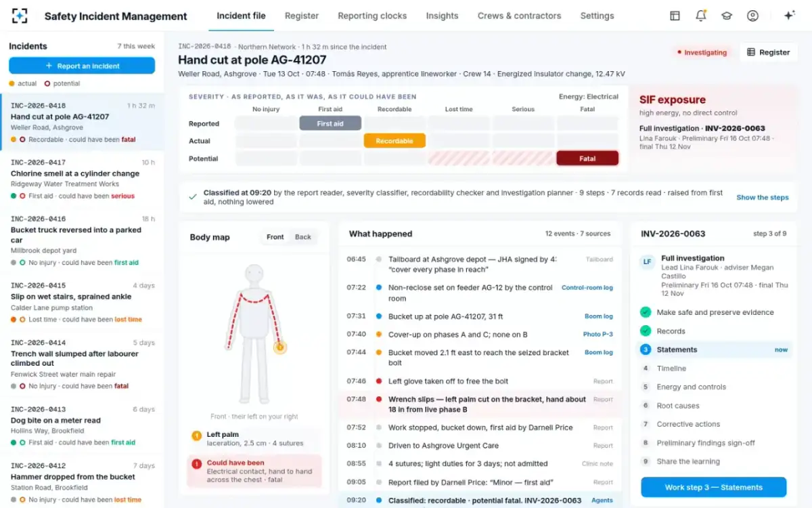Toggle the actual legend filter
The image size is (812, 508).
coord(22,83)
